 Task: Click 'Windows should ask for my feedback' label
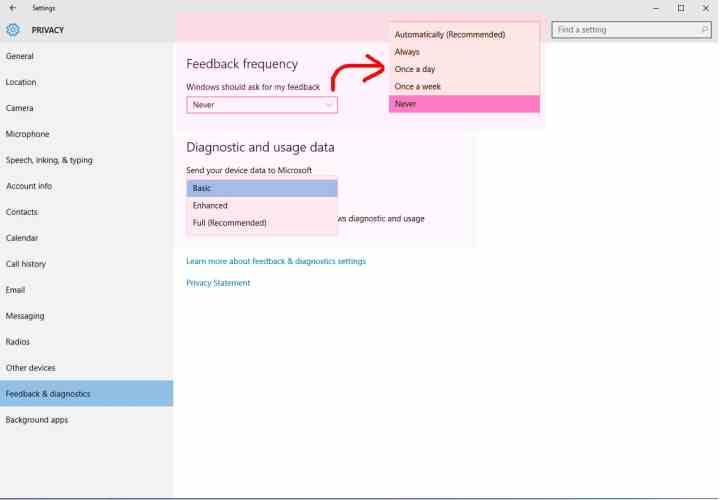[x=253, y=87]
